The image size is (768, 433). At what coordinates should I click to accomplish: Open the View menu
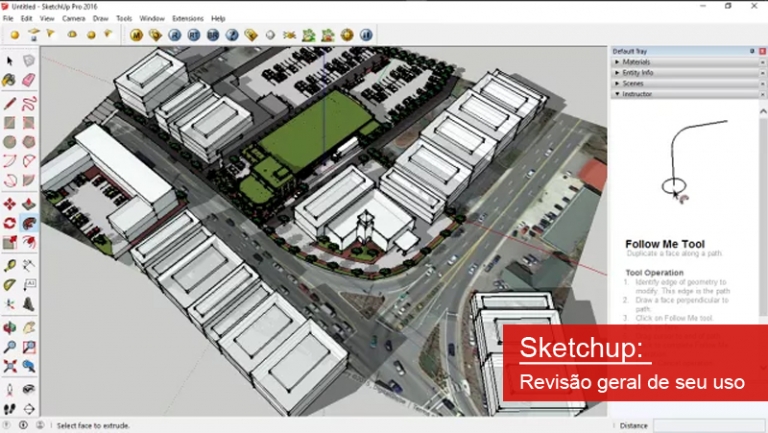47,19
